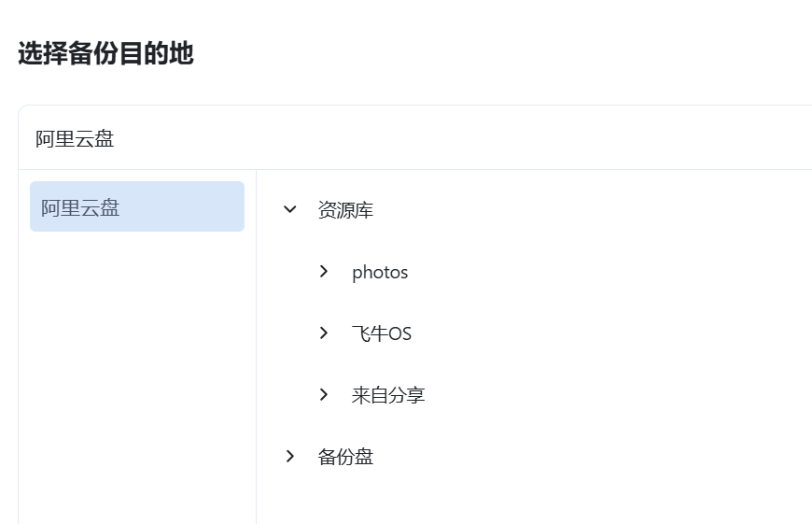Click empty tree area below 备份盘
Screen dimensions: 812x524
point(532,500)
